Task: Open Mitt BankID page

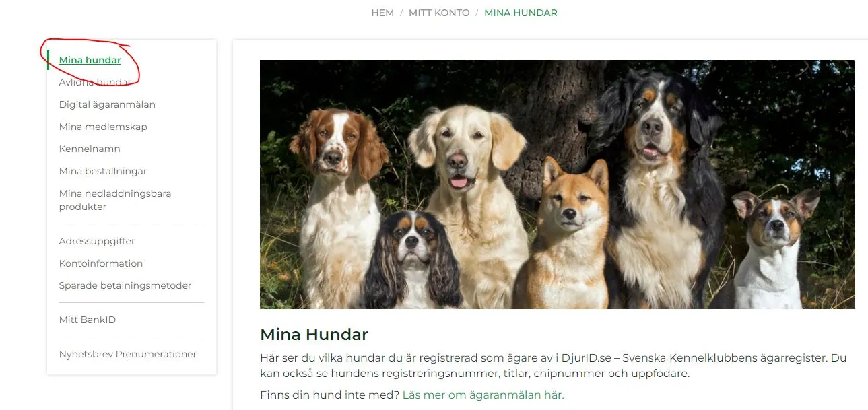Action: coord(88,320)
